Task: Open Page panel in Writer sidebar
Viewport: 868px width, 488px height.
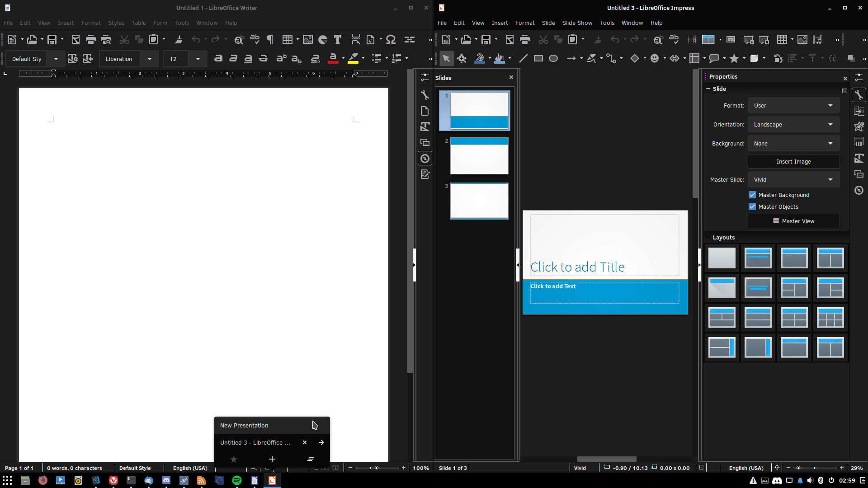Action: click(425, 111)
